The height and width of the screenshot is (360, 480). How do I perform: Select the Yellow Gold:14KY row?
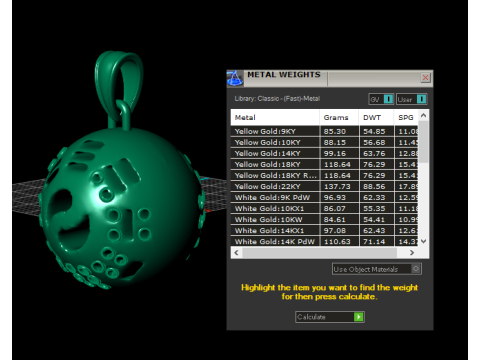324,153
